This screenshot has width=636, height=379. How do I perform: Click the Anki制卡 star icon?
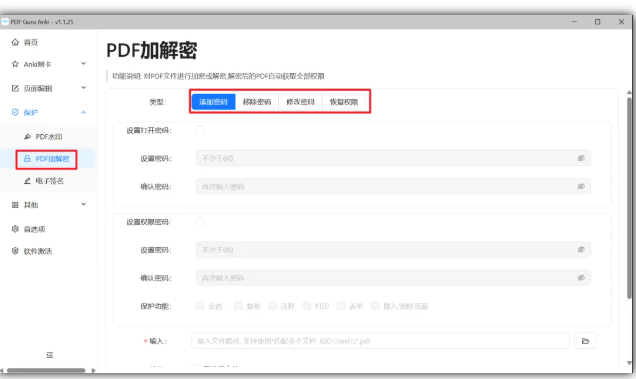(15, 64)
